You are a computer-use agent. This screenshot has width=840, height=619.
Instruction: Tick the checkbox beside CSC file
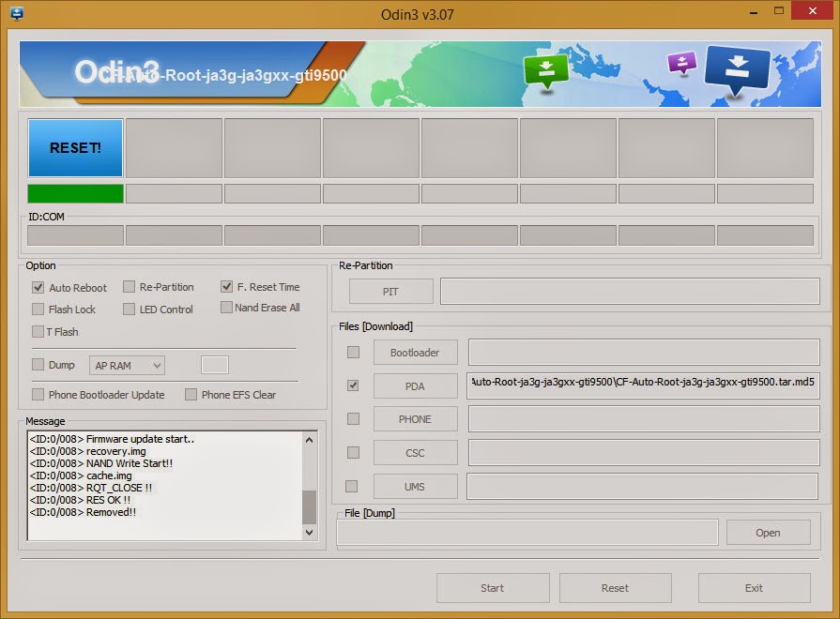tap(353, 453)
